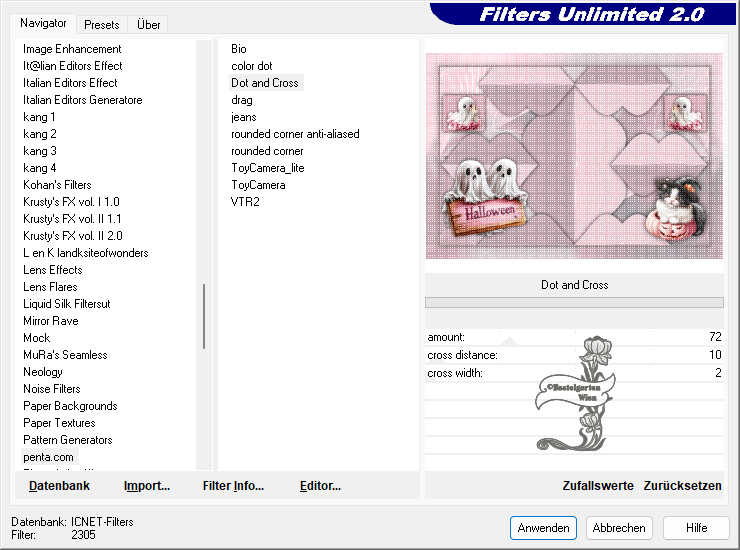740x550 pixels.
Task: Switch to the Navigator tab
Action: click(x=43, y=23)
